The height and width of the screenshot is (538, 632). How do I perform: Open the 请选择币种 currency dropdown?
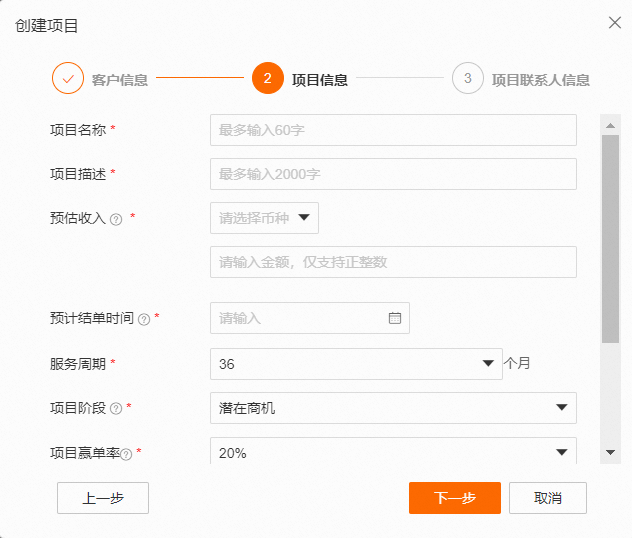click(x=264, y=218)
